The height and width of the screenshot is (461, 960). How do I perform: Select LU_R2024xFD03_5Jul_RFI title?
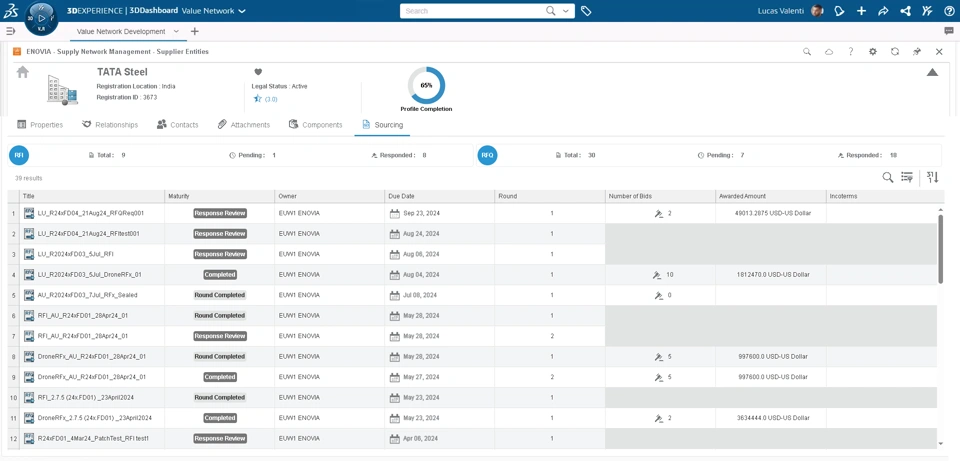click(x=76, y=254)
